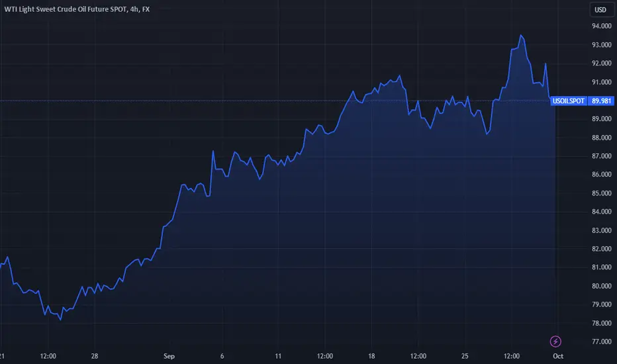Select the 94.000 price axis label
Image resolution: width=617 pixels, height=364 pixels.
point(602,26)
